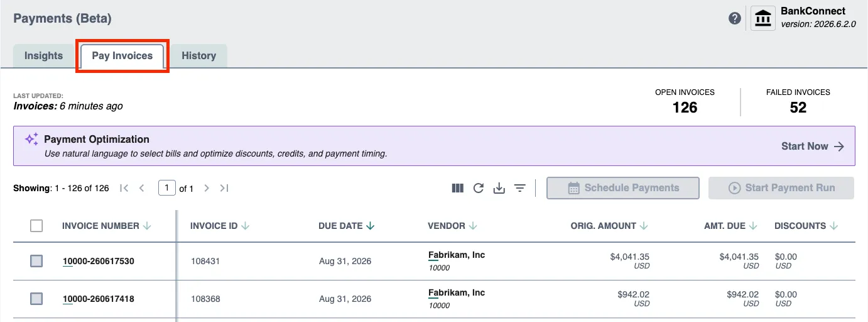This screenshot has width=868, height=322.
Task: Open the column chooser icon
Action: (x=458, y=188)
